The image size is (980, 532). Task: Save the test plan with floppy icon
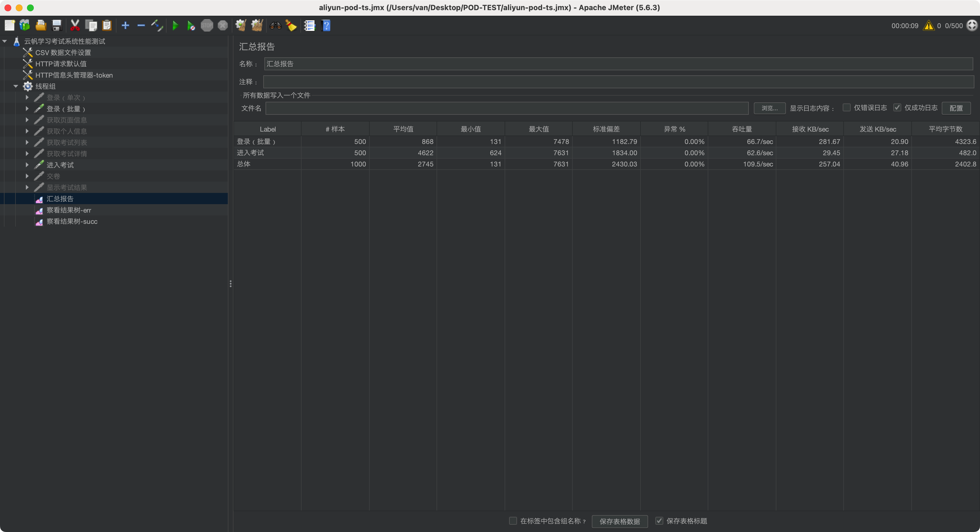tap(57, 26)
